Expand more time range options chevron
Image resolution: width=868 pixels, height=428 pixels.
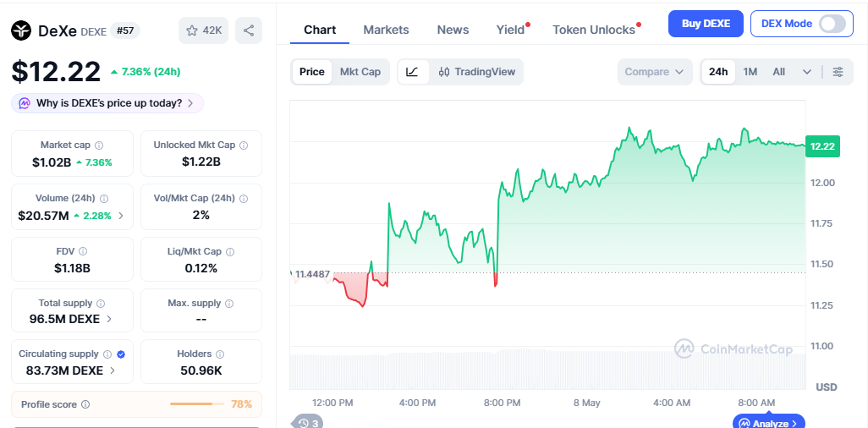point(807,72)
